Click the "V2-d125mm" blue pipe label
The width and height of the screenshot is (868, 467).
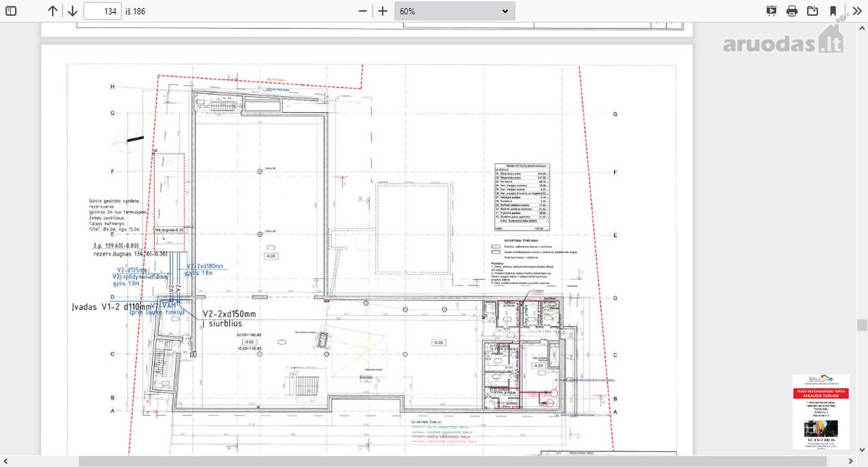pos(130,270)
